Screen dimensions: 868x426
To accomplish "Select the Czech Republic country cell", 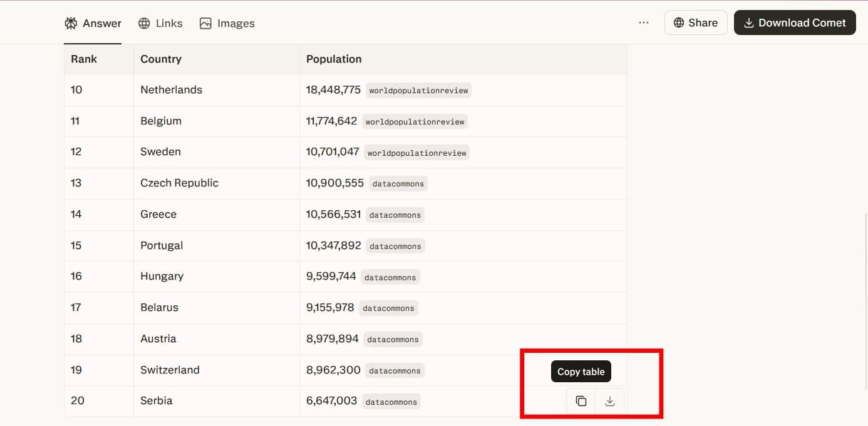I will coord(217,183).
